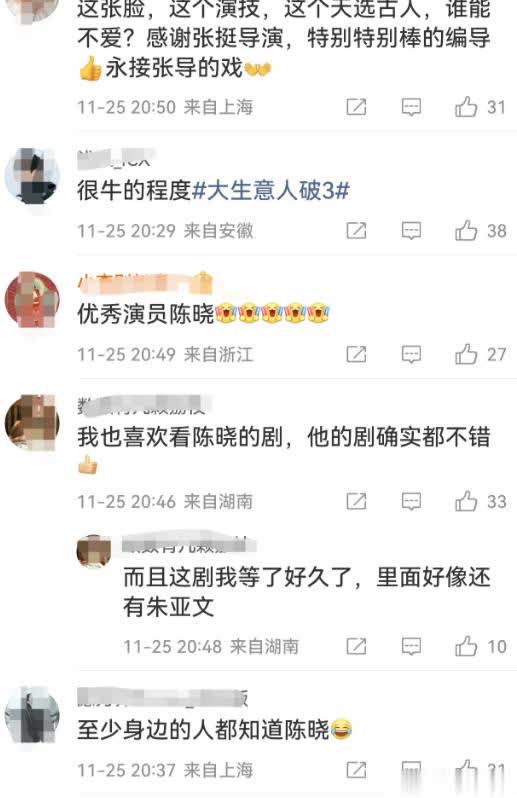The height and width of the screenshot is (798, 517).
Task: Open avatar of 很牛的程度 commenter
Action: (x=32, y=176)
